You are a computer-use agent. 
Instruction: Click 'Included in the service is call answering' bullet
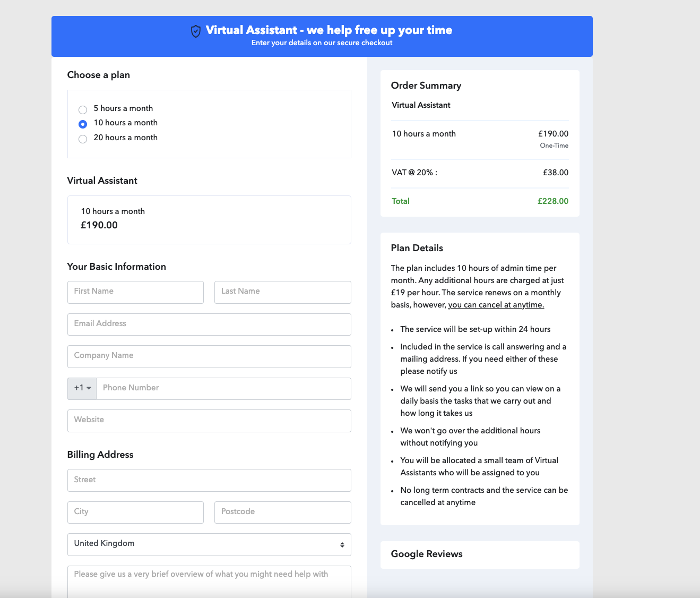click(x=483, y=359)
